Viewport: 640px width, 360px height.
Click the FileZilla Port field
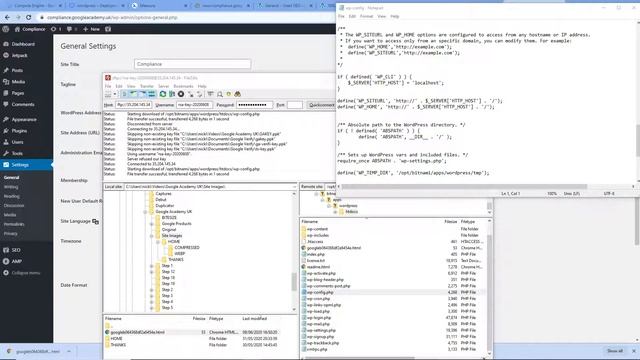point(295,105)
